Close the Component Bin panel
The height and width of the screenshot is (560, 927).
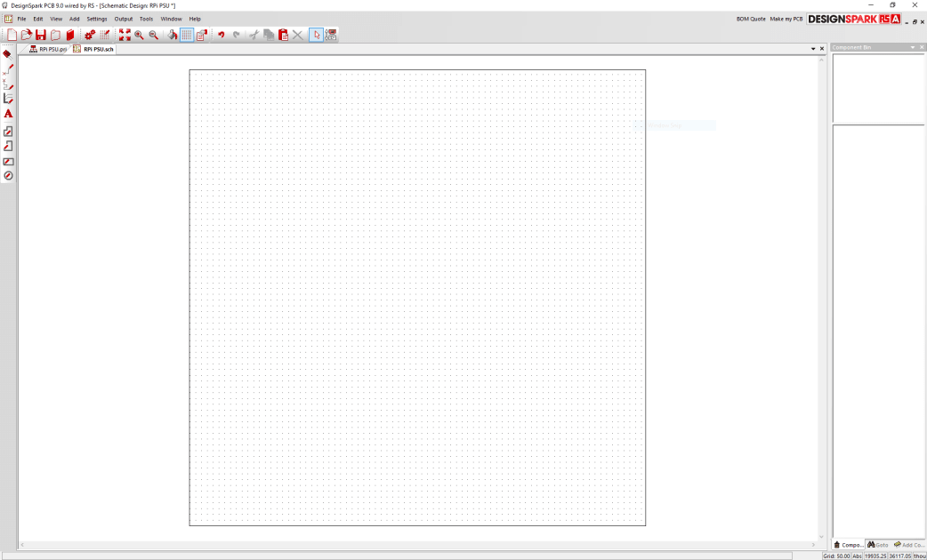[922, 47]
